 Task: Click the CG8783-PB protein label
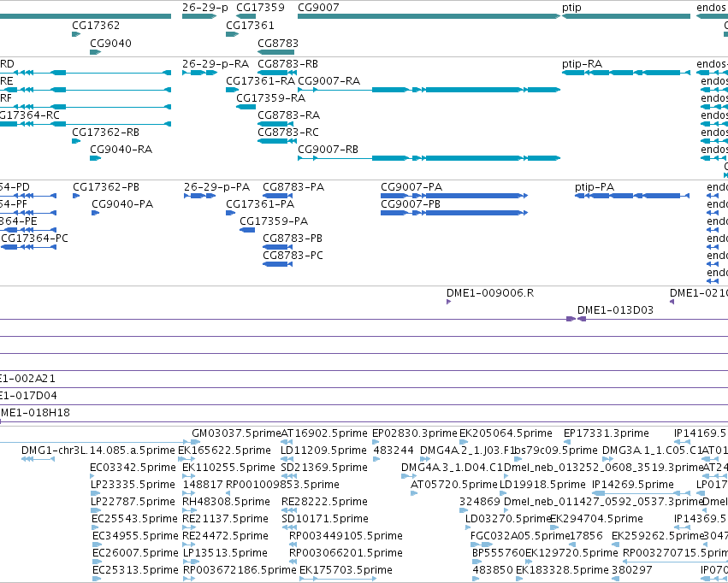point(293,238)
